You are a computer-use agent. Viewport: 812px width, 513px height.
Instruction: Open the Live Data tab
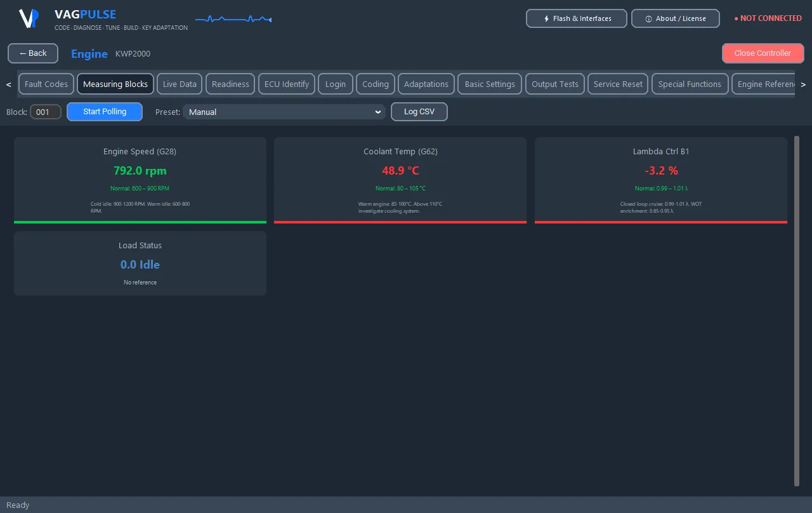(180, 84)
